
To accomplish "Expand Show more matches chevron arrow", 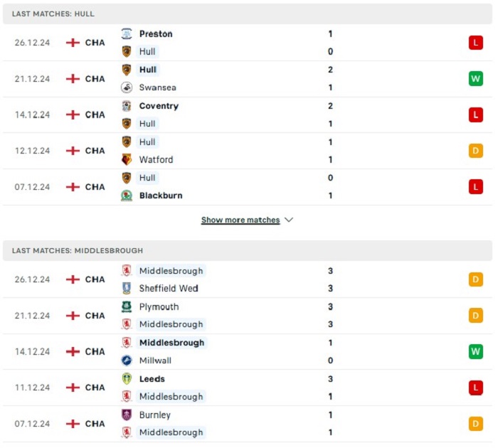I will click(289, 220).
